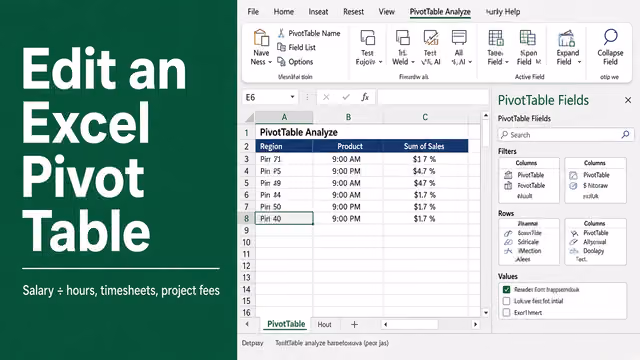This screenshot has width=640, height=360.
Task: Expand the Expand Field dropdown arrow
Action: point(579,62)
